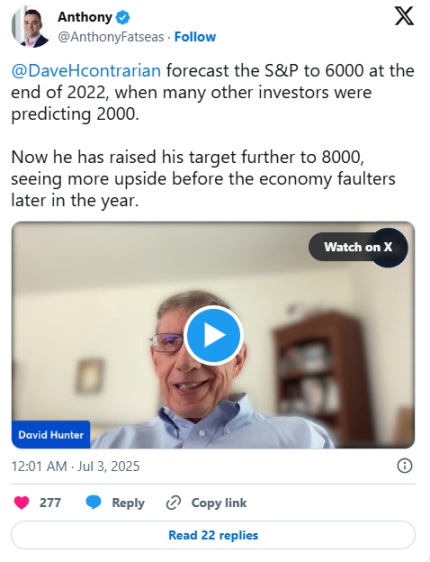Click the blue verified badge beside Anthony
430x562 pixels.
(x=123, y=17)
